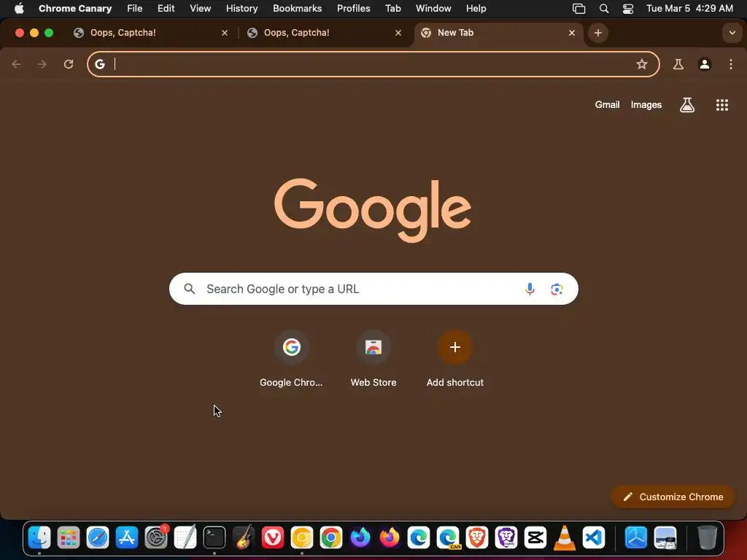
Task: Switch to the second Oops, Captcha! tab
Action: click(x=324, y=33)
